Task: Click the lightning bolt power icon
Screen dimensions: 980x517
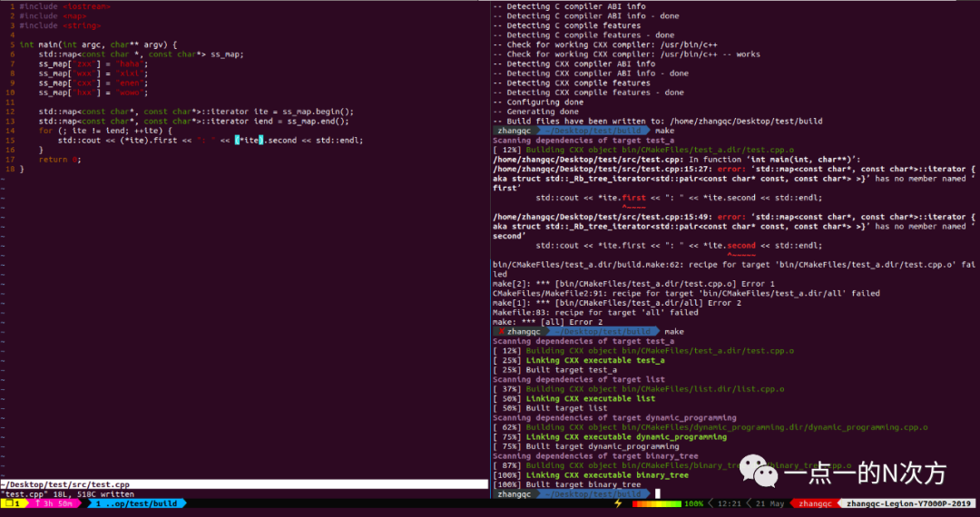Action: 619,503
